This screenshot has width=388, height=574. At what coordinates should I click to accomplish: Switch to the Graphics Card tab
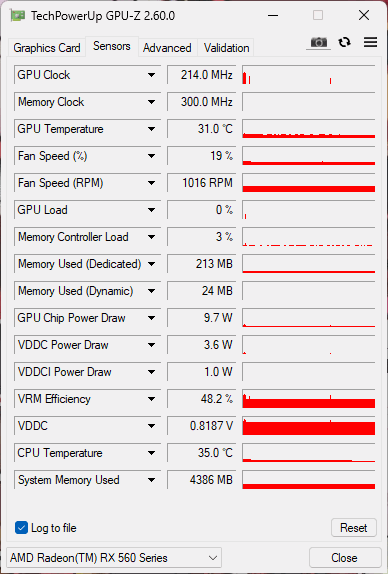[x=47, y=48]
